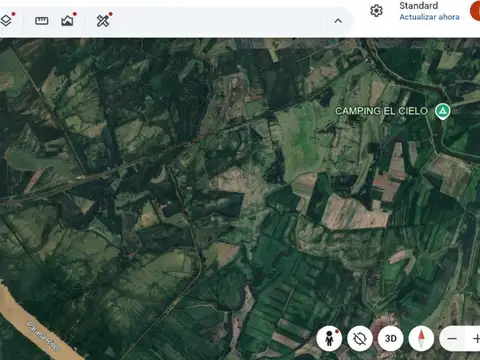Click the Actualizar ahora link
Image resolution: width=480 pixels, height=360 pixels.
(429, 17)
